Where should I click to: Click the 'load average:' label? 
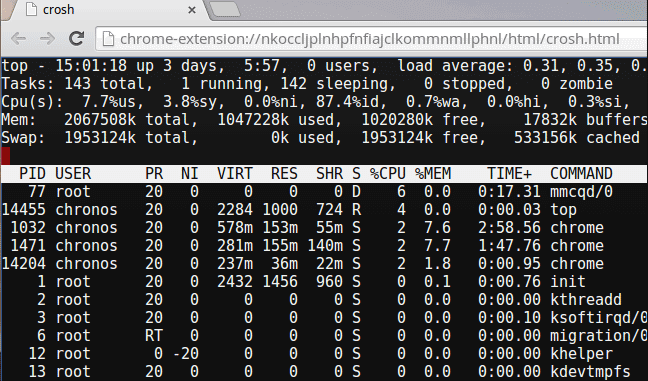point(456,66)
